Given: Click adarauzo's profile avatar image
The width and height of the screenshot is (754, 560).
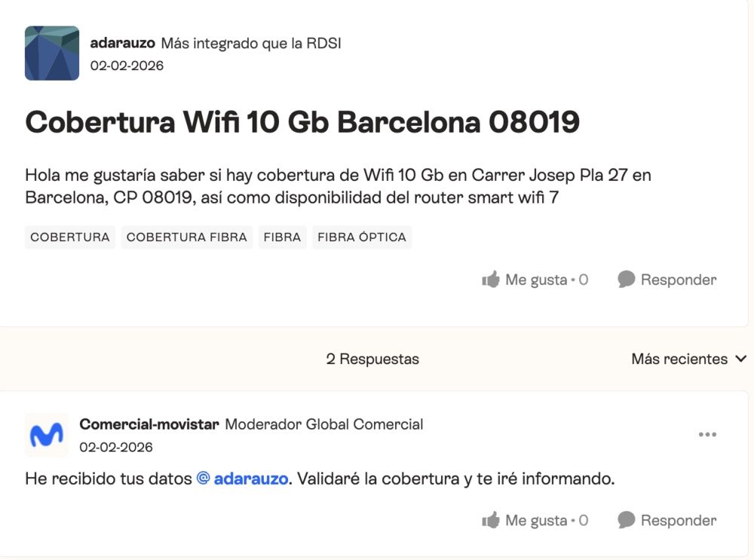Looking at the screenshot, I should (x=51, y=54).
